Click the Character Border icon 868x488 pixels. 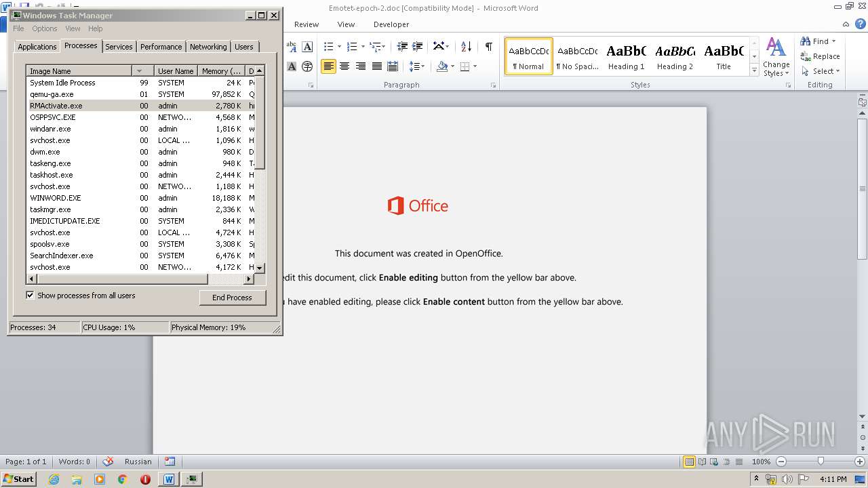(x=307, y=46)
